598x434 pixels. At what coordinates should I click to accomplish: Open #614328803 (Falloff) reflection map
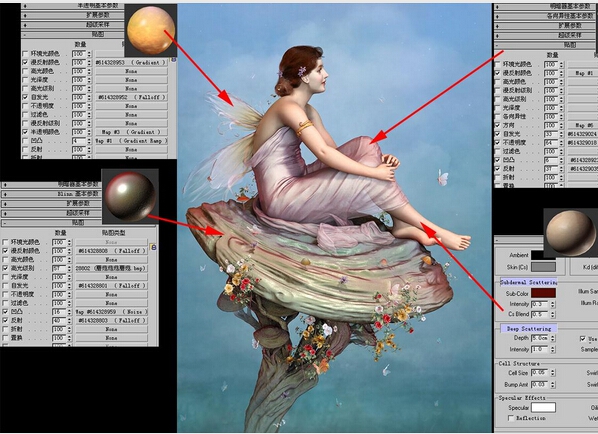(x=111, y=320)
